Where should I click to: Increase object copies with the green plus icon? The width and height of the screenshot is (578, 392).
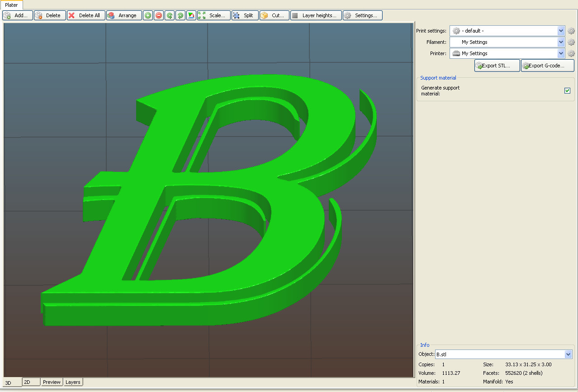(x=147, y=15)
